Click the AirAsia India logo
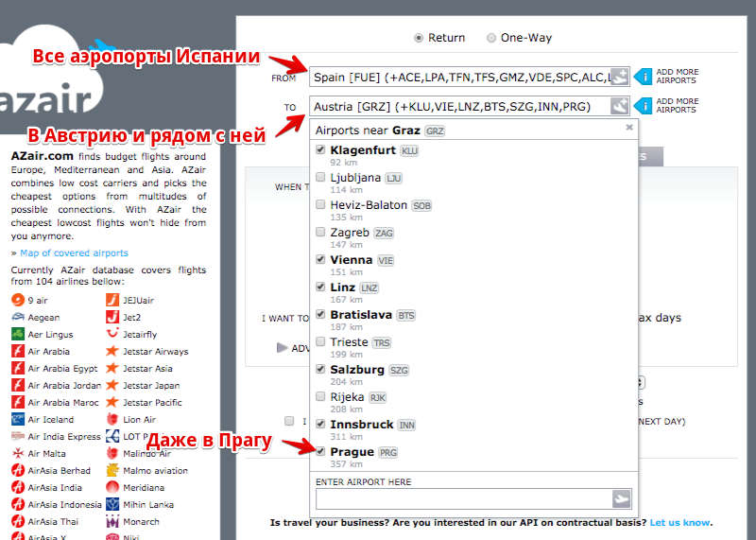Viewport: 756px width, 540px height. (18, 487)
